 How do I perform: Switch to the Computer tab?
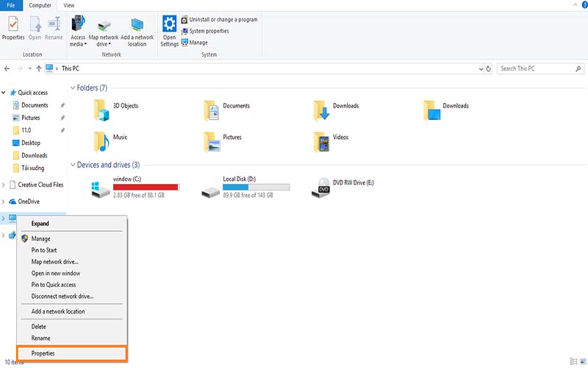(x=40, y=5)
